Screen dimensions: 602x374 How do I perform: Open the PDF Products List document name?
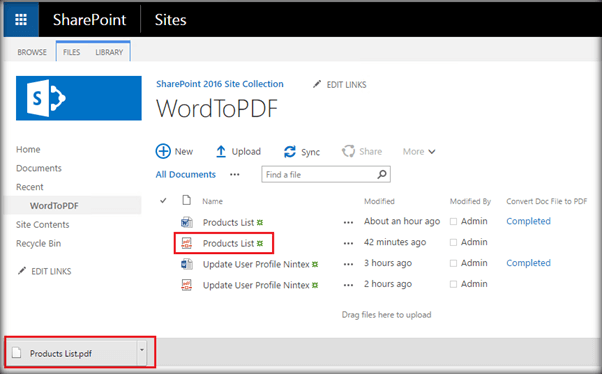point(228,243)
